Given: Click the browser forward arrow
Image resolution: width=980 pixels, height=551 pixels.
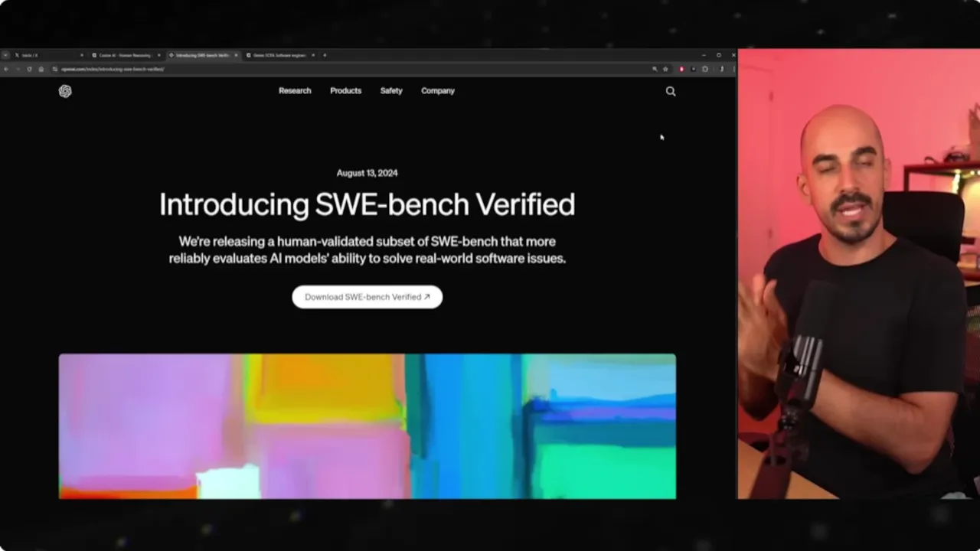Looking at the screenshot, I should coord(18,69).
